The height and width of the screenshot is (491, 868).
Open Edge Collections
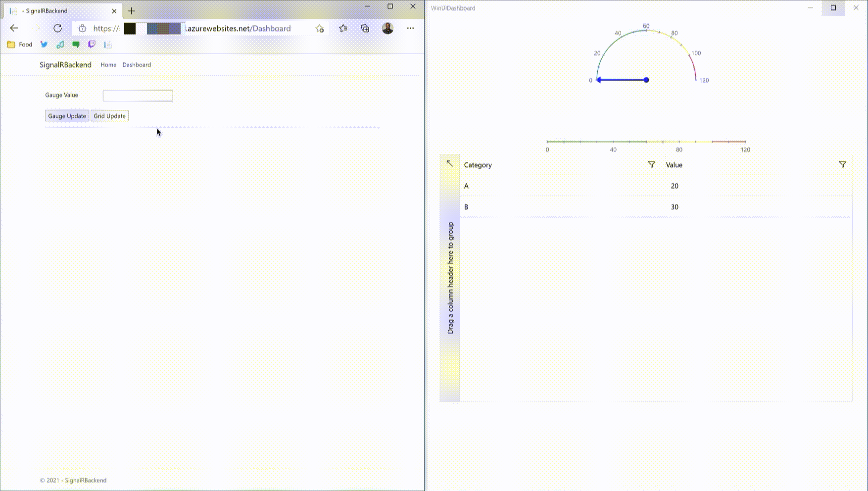click(365, 28)
